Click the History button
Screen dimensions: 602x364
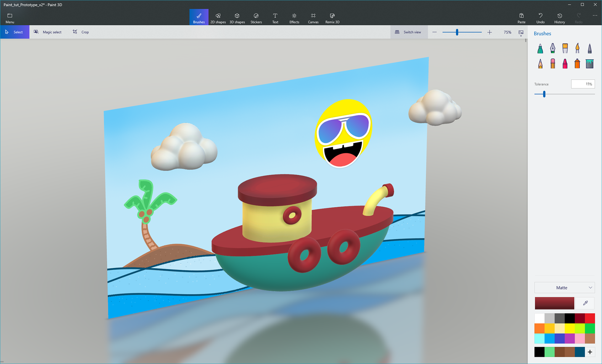click(559, 18)
